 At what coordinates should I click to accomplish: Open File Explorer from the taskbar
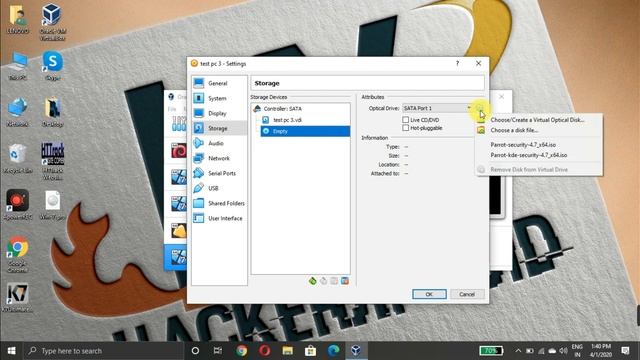click(288, 351)
